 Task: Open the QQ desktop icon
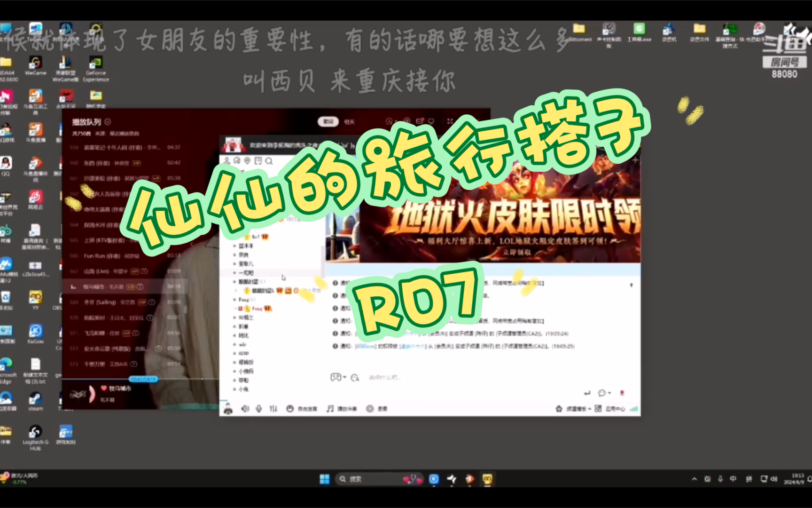click(x=6, y=167)
